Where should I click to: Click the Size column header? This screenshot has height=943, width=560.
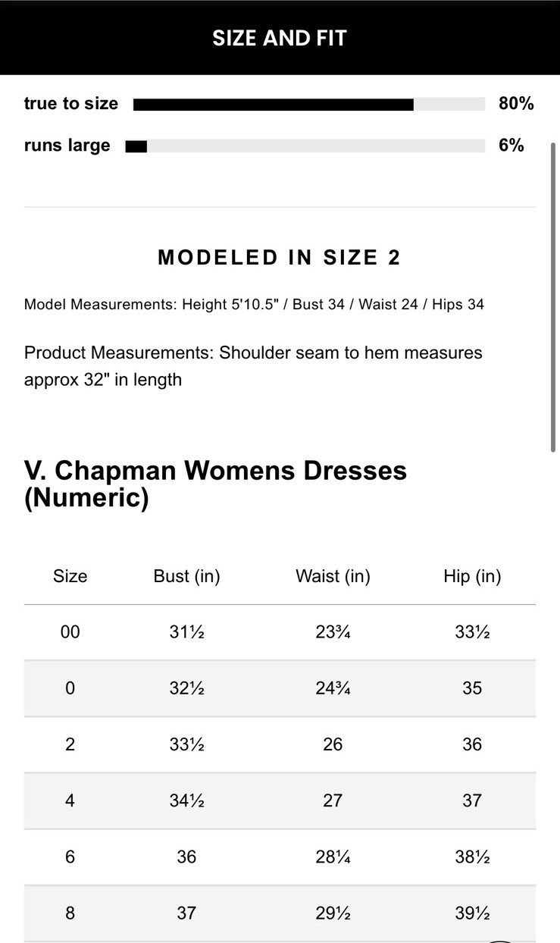click(70, 576)
